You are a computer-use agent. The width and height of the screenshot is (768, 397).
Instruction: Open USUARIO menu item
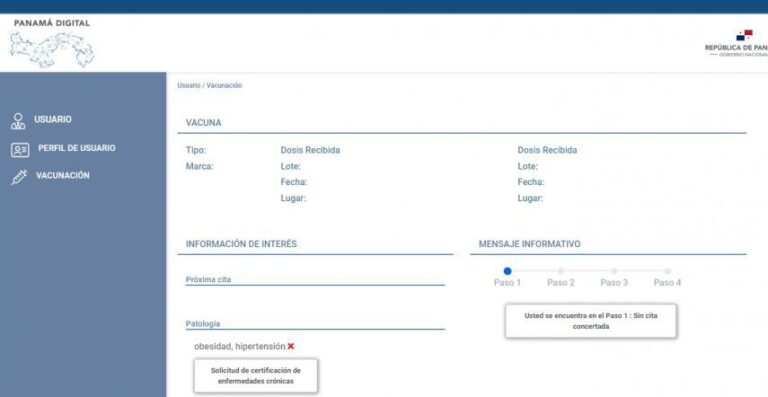[x=53, y=119]
